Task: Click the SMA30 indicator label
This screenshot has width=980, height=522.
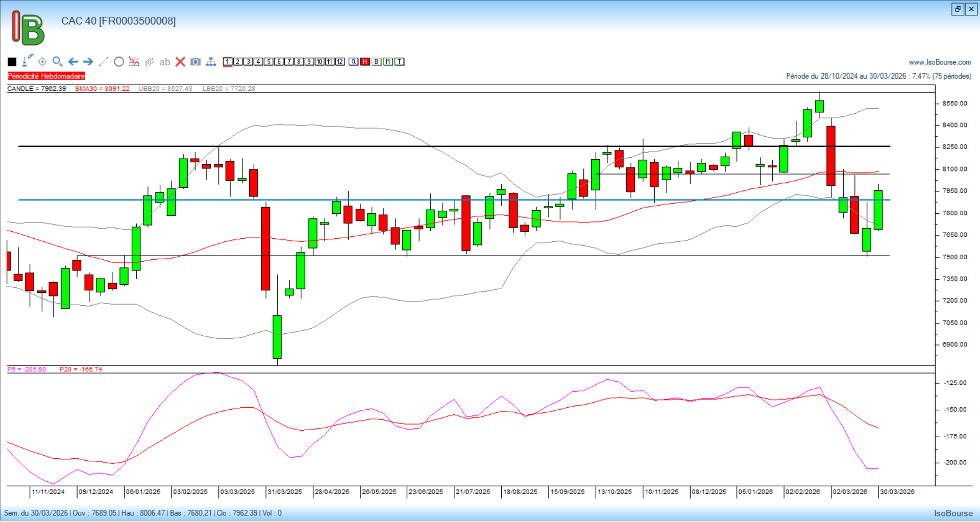Action: pos(102,89)
